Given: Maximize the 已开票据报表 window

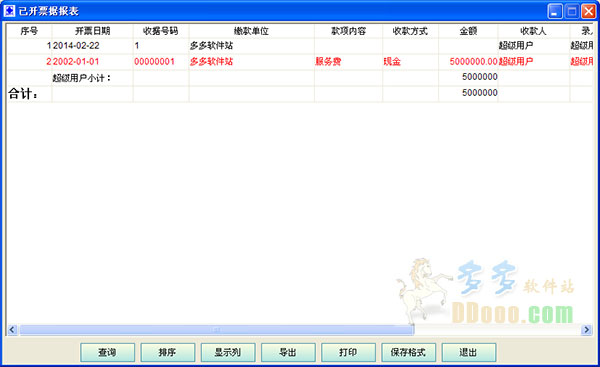Looking at the screenshot, I should point(572,11).
